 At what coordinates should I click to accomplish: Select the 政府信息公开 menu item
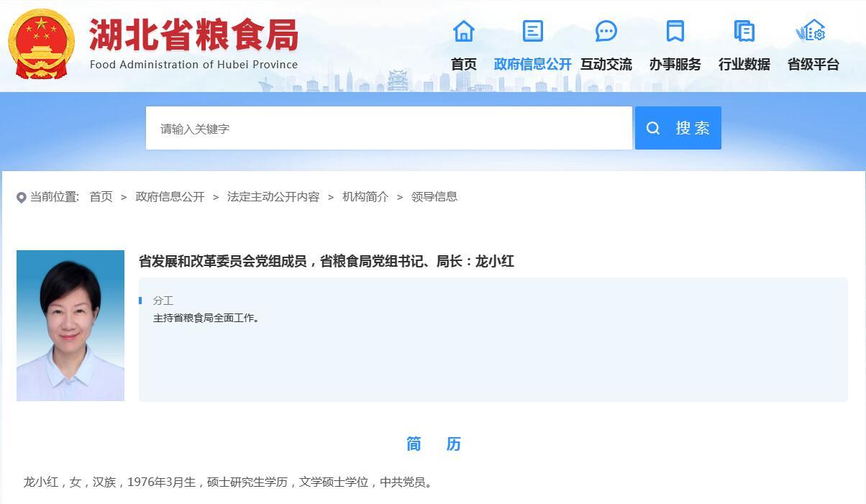(532, 64)
